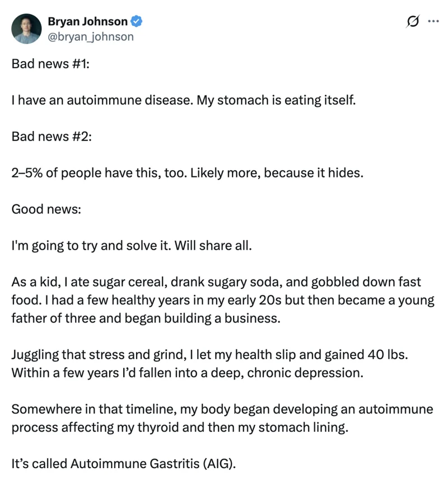Click "Autoimmune Gastritis (AIG)" term
448x481 pixels.
[x=152, y=464]
